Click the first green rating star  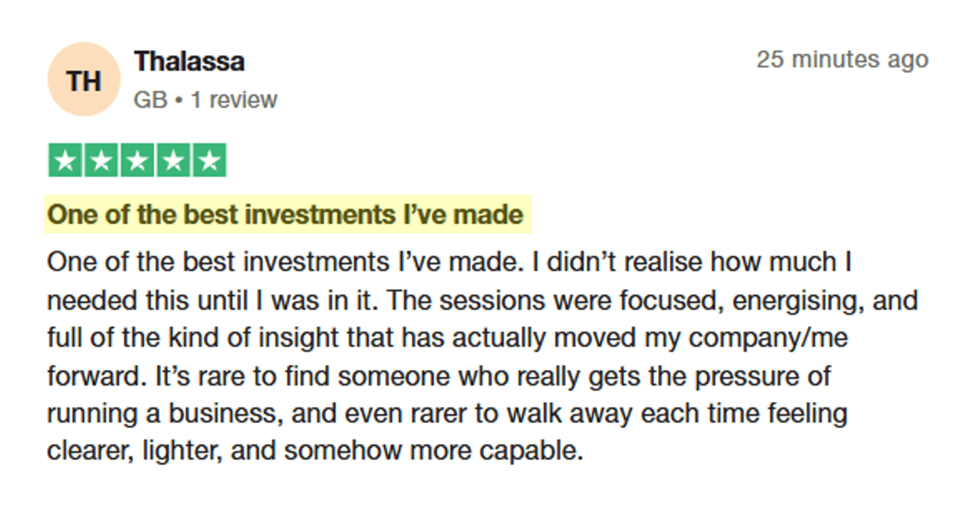click(65, 161)
